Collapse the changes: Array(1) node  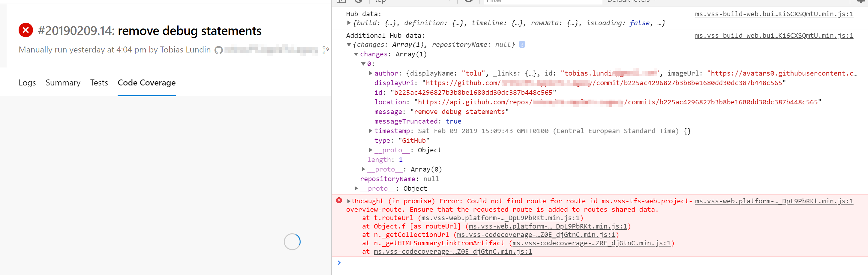(356, 54)
